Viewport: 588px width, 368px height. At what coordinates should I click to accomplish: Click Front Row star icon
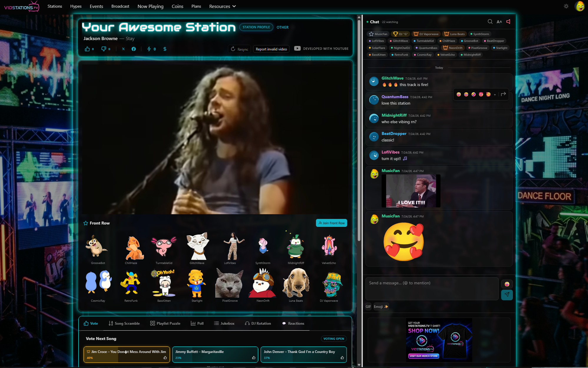coord(86,223)
